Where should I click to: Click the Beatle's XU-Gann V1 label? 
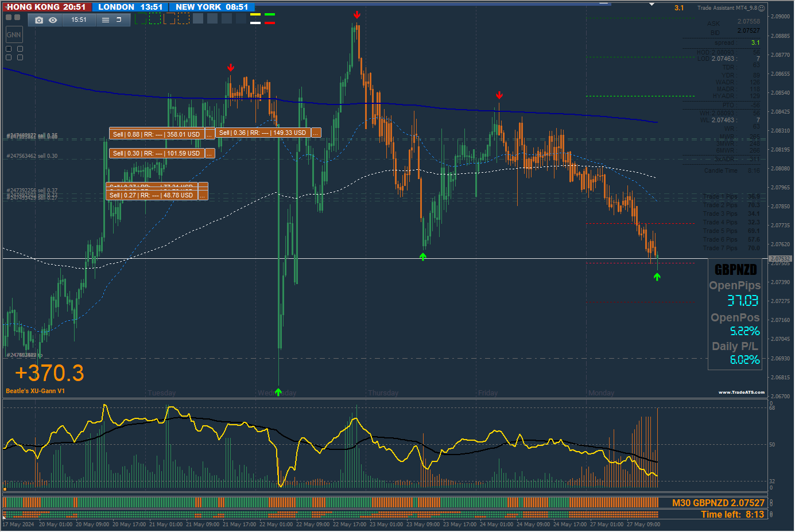point(35,391)
